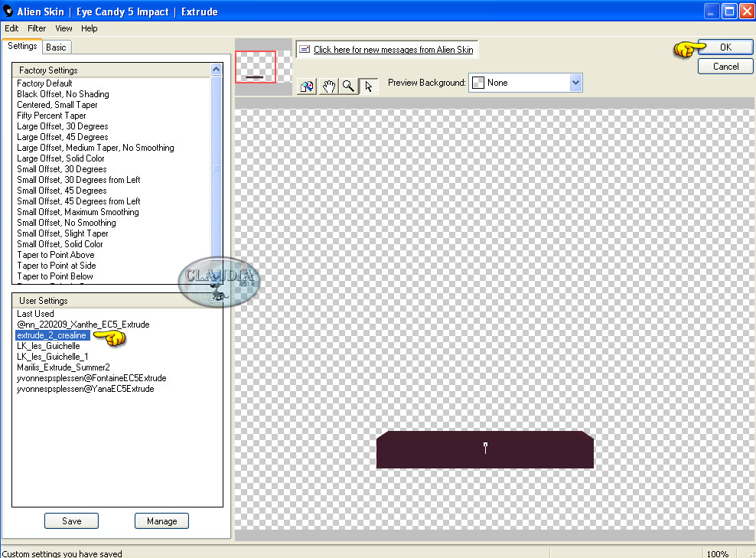
Task: Select 'Small Offset, Slight Taper' preset
Action: tap(63, 233)
